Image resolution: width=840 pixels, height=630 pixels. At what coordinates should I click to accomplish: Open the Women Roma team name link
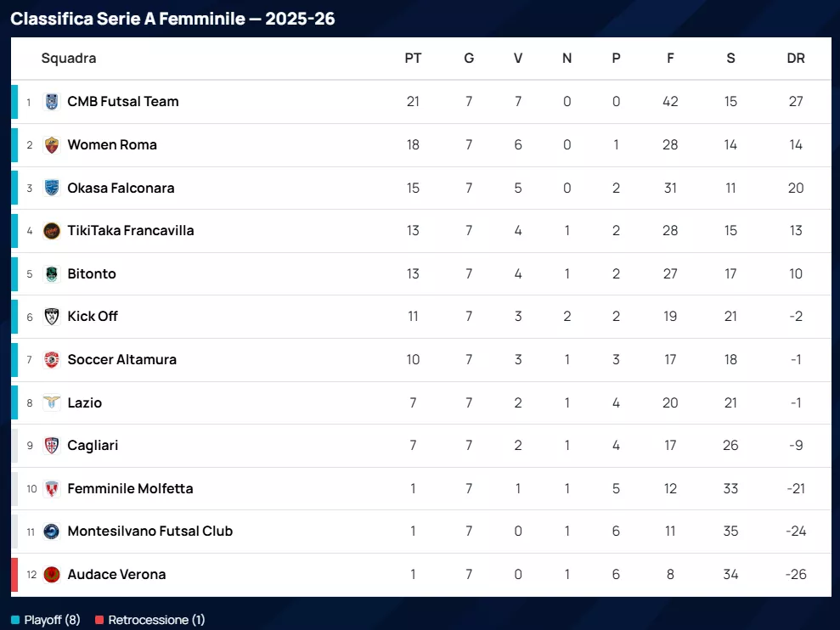pos(112,145)
